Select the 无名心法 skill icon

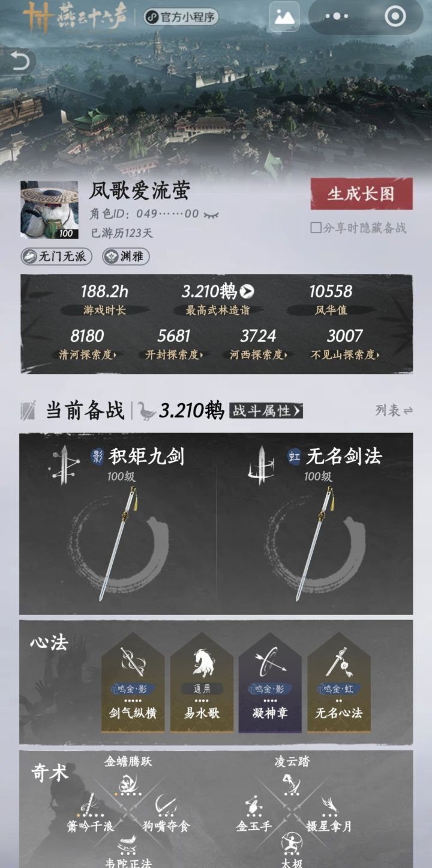pyautogui.click(x=339, y=661)
